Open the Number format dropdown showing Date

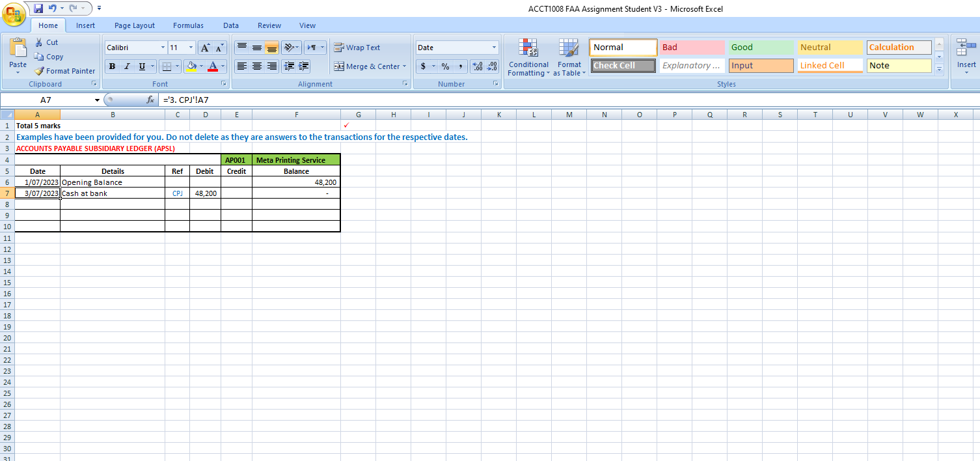(493, 47)
